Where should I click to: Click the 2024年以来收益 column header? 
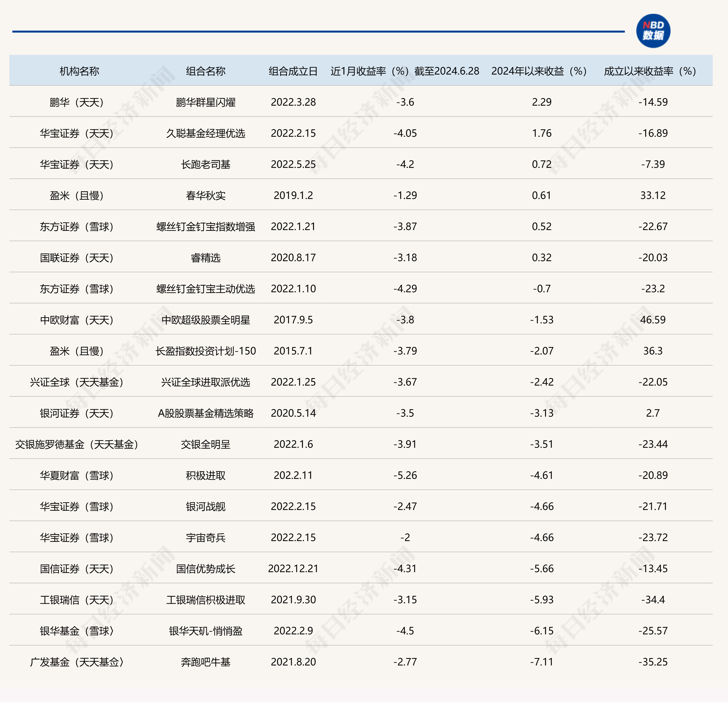[539, 71]
